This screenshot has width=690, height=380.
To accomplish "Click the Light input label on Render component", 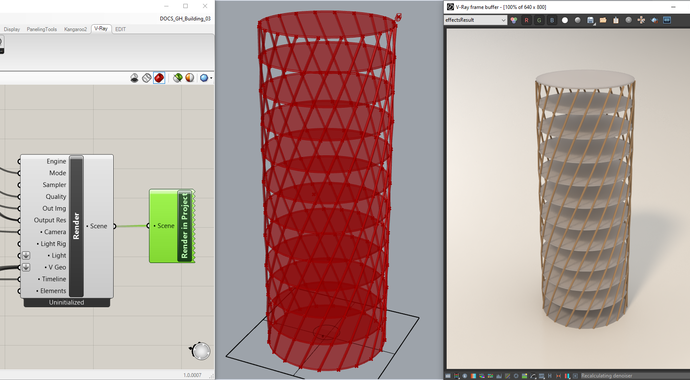I will click(x=57, y=256).
